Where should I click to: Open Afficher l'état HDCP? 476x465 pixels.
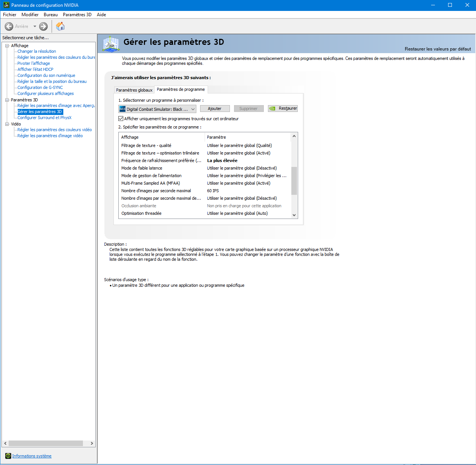35,69
